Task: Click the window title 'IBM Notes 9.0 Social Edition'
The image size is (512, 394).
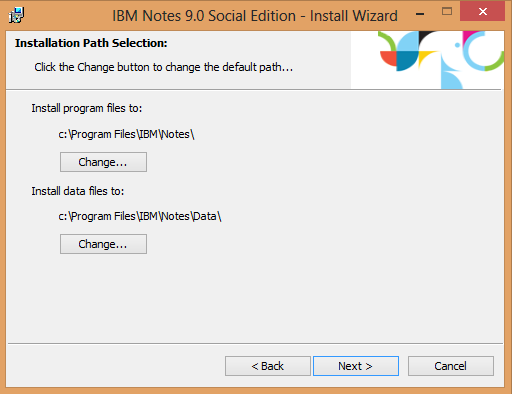Action: pos(204,16)
